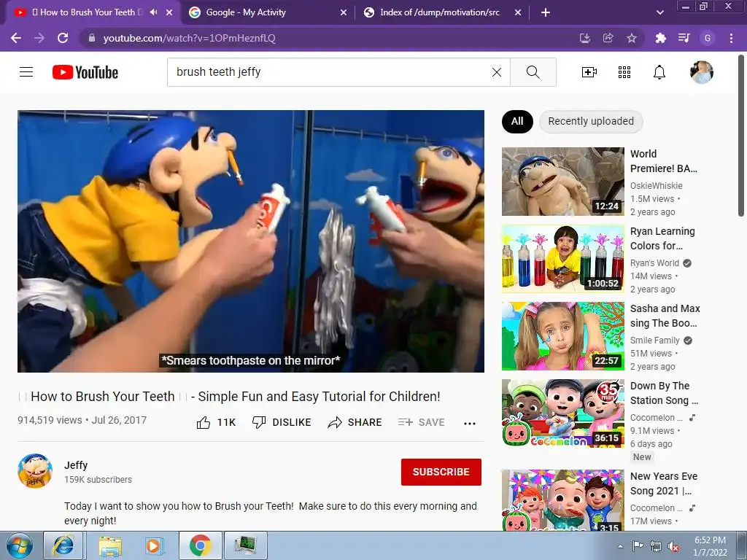Click the Jeffy channel avatar
This screenshot has width=747, height=560.
tap(35, 471)
